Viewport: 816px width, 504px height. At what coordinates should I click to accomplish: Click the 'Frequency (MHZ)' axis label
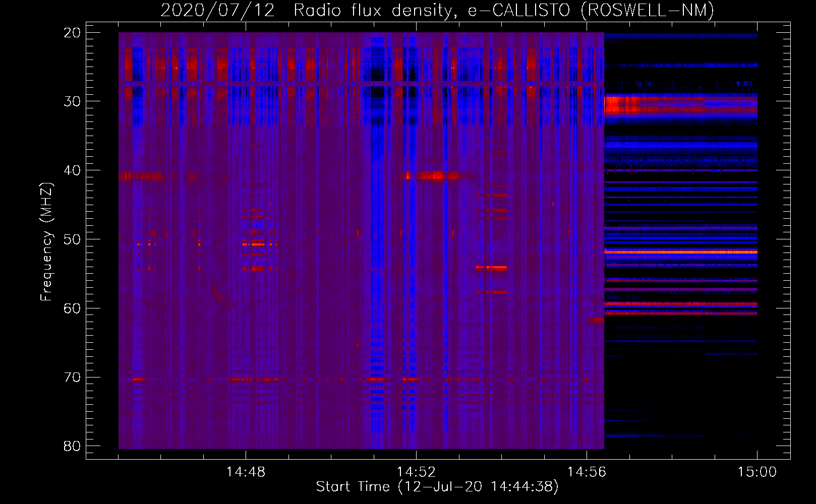(x=46, y=242)
